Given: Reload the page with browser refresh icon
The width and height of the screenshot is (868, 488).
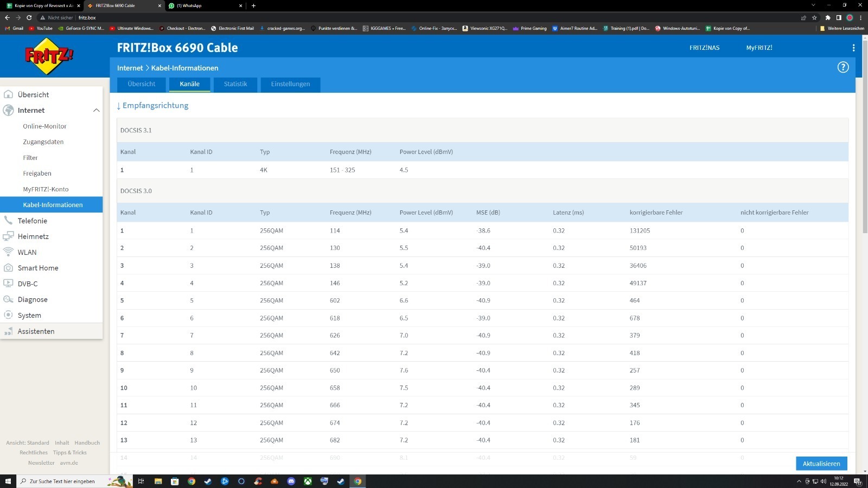Looking at the screenshot, I should pos(29,17).
